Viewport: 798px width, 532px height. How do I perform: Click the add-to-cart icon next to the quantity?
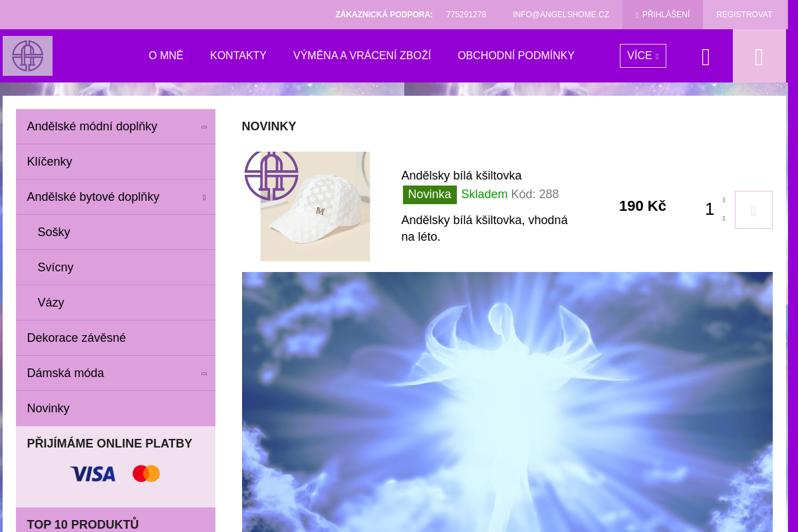coord(753,209)
